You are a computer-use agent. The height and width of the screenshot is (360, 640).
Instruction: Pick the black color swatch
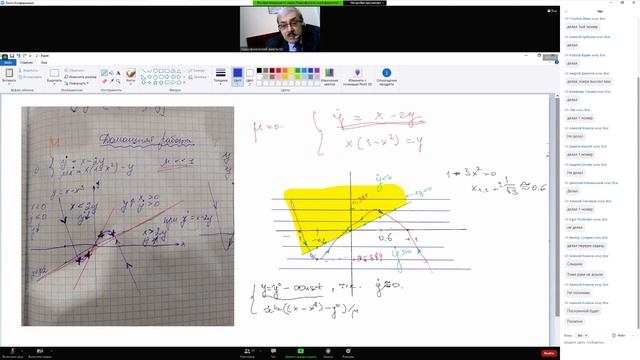[x=259, y=71]
